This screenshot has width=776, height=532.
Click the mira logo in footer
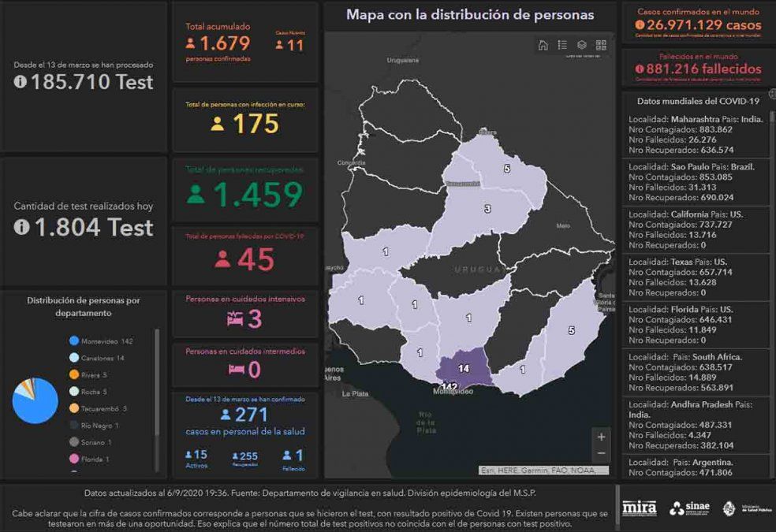[x=639, y=508]
